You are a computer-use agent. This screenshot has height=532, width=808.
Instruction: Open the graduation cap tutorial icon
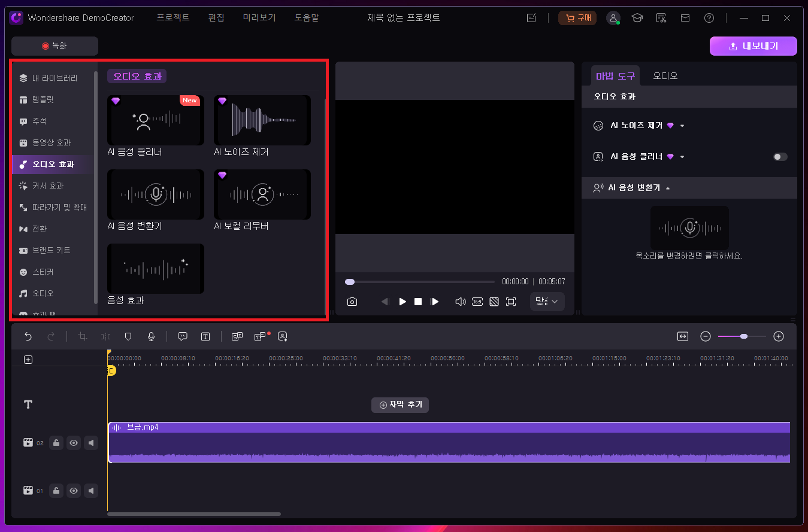(x=637, y=18)
